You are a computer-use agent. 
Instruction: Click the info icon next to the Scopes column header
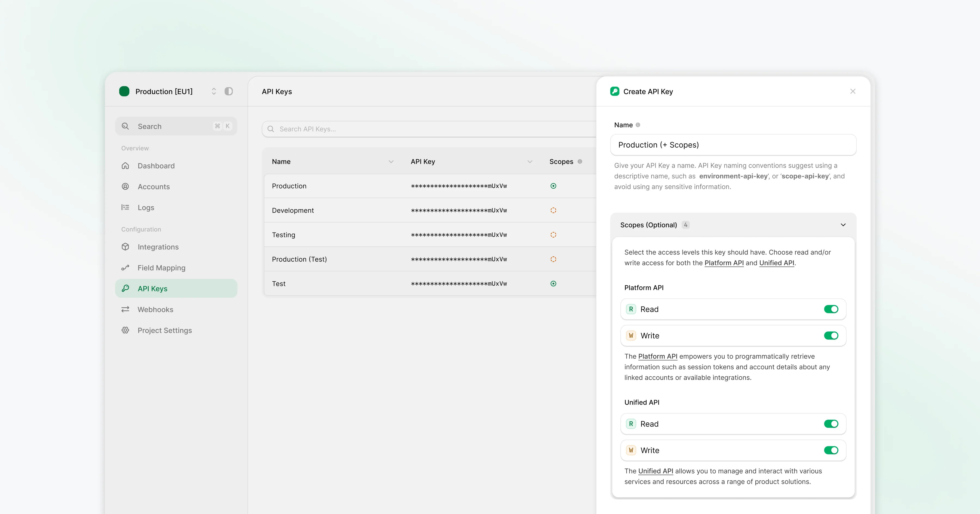580,161
